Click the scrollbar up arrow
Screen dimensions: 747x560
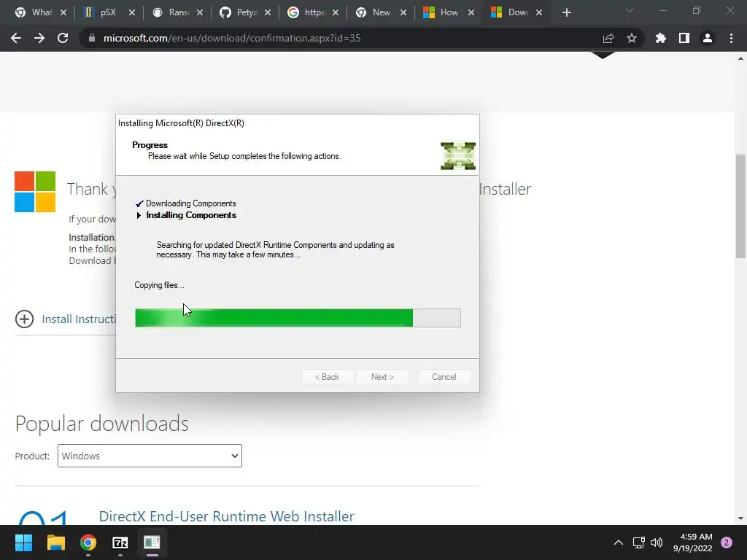coord(740,58)
